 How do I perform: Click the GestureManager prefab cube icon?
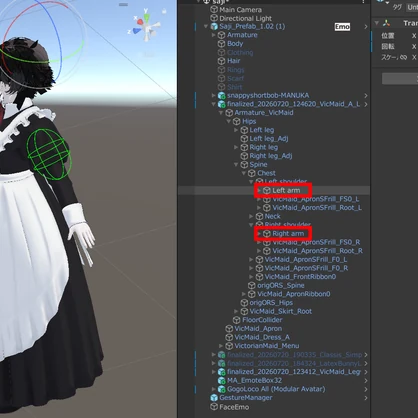pos(214,398)
